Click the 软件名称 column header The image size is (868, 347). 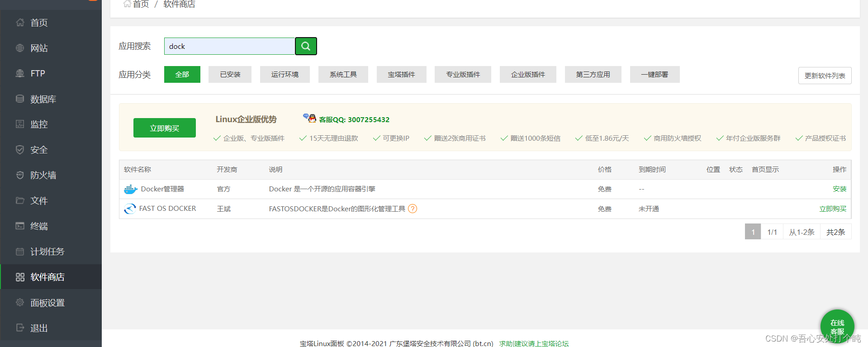pyautogui.click(x=138, y=169)
